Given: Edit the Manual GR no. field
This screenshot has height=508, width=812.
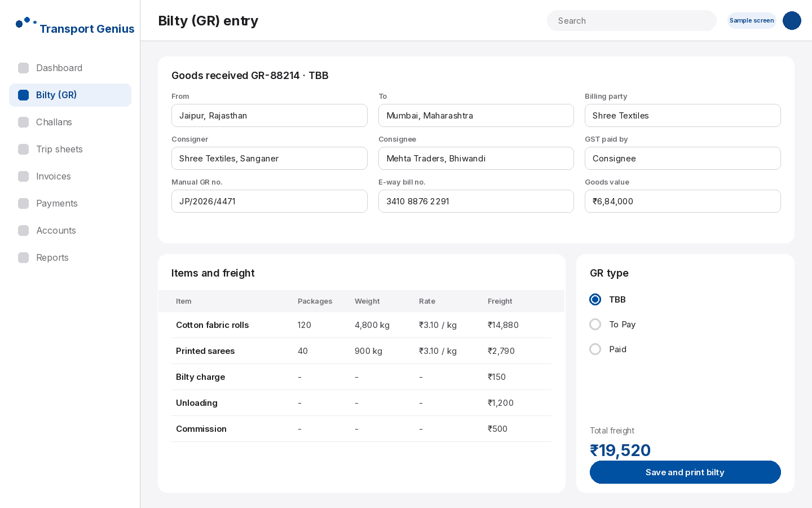Looking at the screenshot, I should point(270,201).
